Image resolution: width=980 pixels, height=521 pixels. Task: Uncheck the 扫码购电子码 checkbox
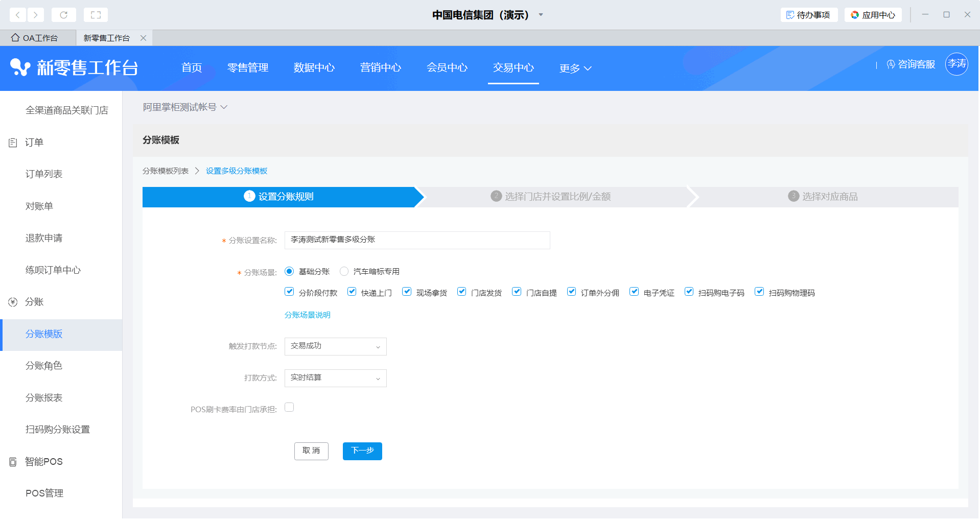[689, 292]
